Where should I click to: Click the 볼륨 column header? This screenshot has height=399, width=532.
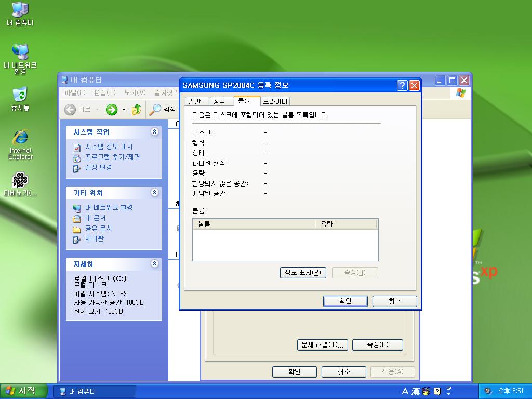coord(254,224)
